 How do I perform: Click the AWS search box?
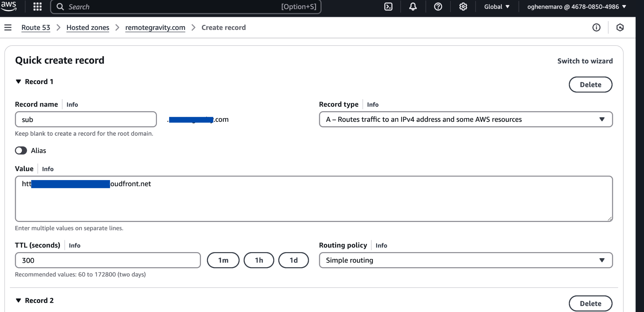[x=186, y=7]
